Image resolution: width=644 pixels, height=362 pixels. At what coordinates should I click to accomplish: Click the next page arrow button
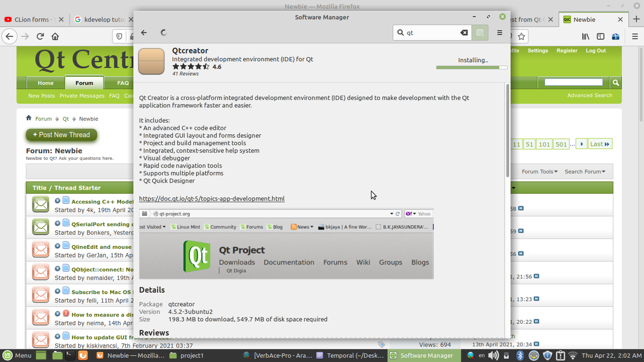tap(582, 144)
